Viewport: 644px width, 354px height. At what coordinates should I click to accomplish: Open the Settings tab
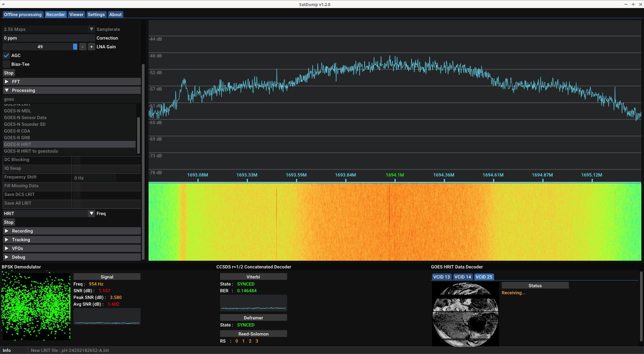point(96,14)
